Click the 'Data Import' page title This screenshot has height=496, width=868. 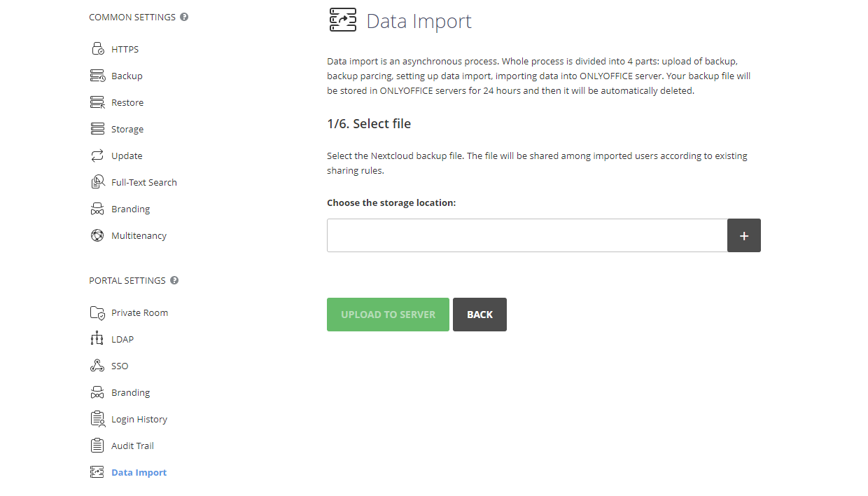pyautogui.click(x=419, y=21)
